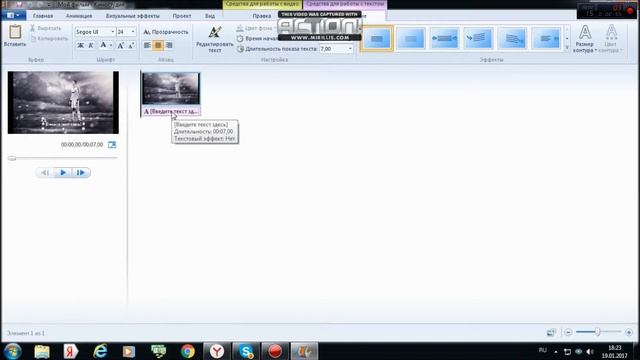640x360 pixels.
Task: Click the Windows Start button
Action: [13, 351]
